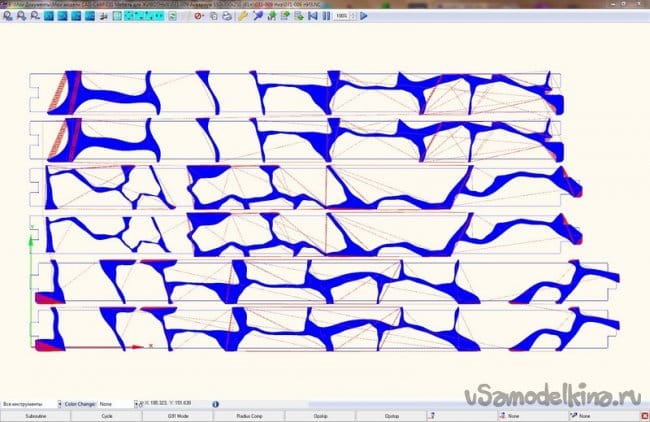Image resolution: width=650 pixels, height=422 pixels.
Task: Click the third zoom magnifier icon
Action: 34,17
